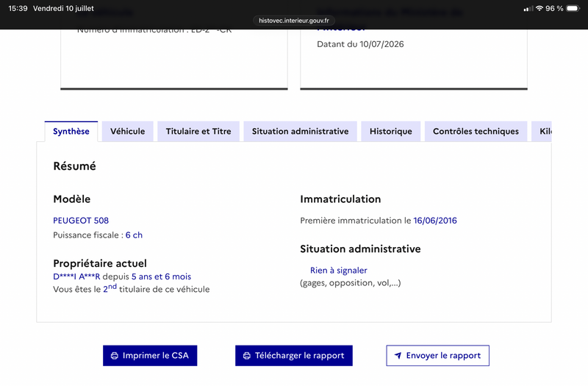Click the 6 ch fiscal power value
Image resolution: width=588 pixels, height=386 pixels.
(x=134, y=235)
